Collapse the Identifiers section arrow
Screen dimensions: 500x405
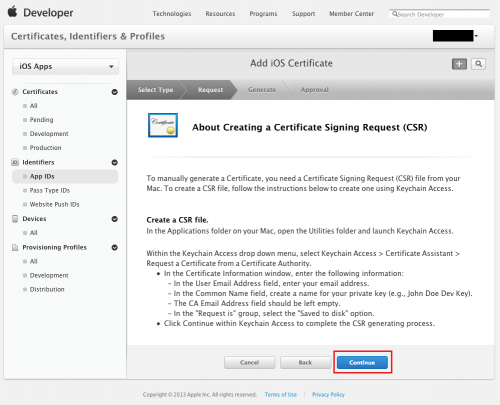pos(114,162)
